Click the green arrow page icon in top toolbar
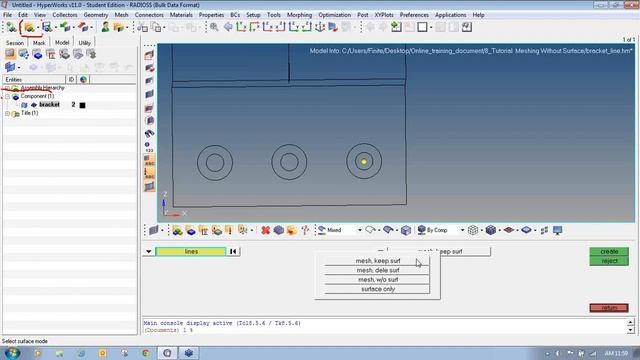640x360 pixels. tap(396, 27)
